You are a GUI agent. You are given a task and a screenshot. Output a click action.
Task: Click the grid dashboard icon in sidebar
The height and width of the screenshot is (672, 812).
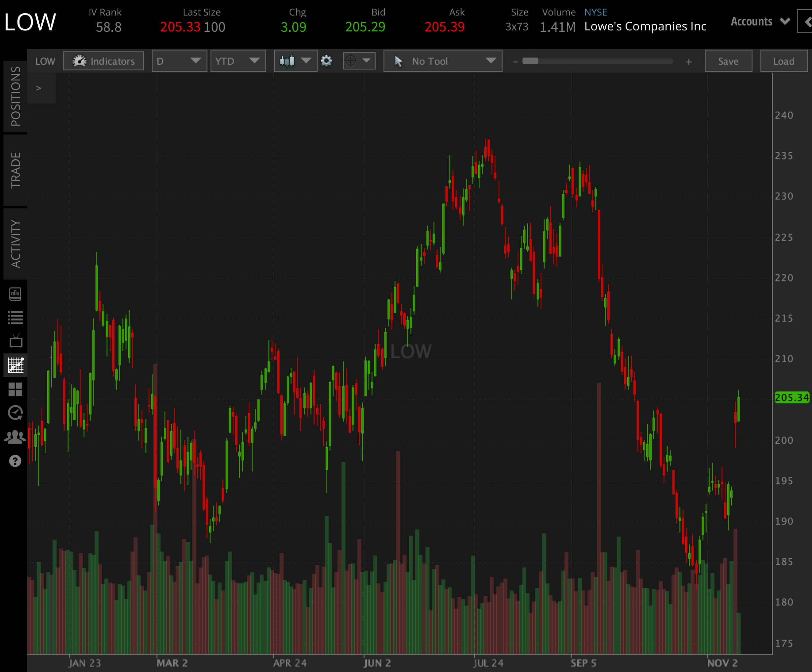coord(16,389)
